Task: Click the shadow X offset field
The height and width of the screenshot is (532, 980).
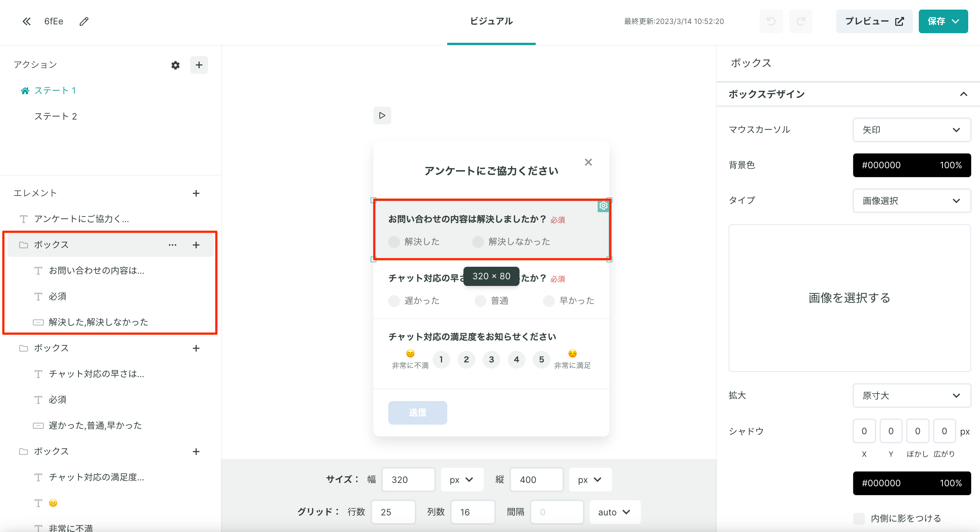Action: pos(864,431)
